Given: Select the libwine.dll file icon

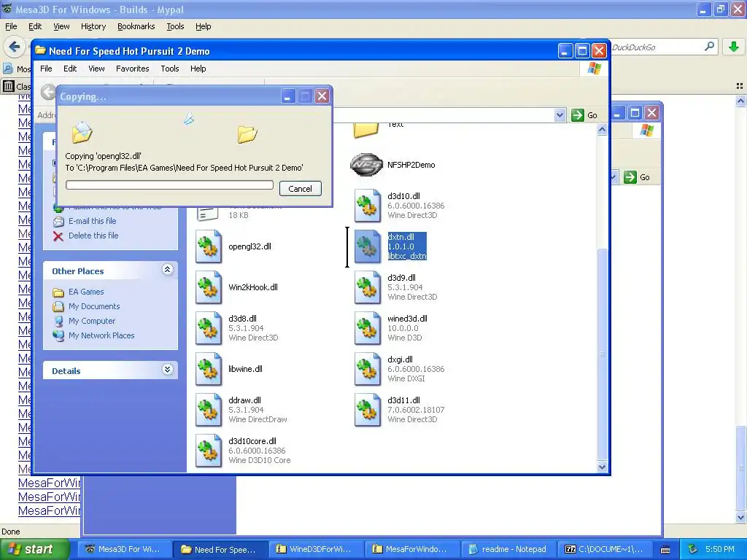Looking at the screenshot, I should click(x=209, y=369).
